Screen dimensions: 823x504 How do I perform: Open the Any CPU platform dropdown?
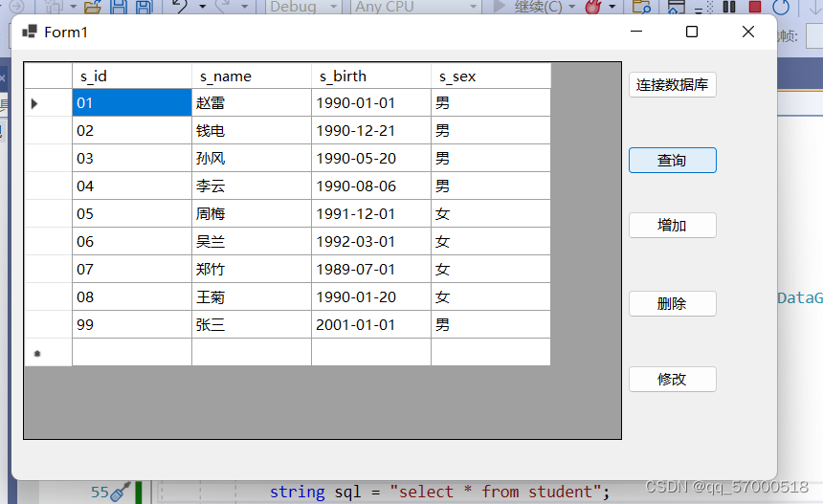[x=415, y=7]
